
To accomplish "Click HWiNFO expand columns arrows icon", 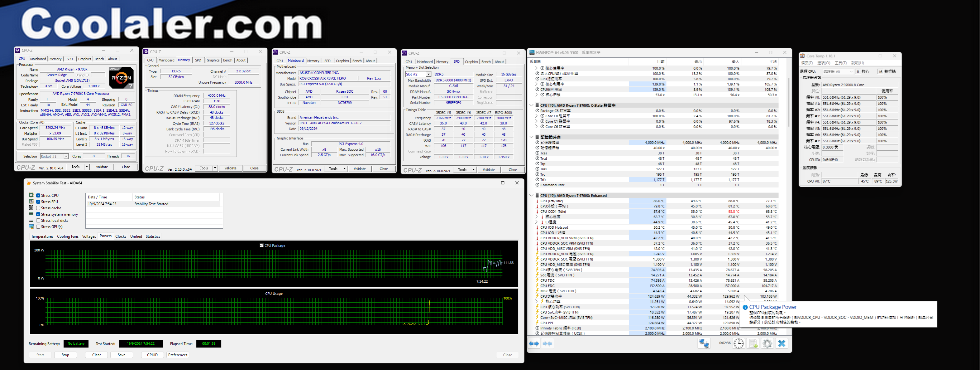I will pyautogui.click(x=534, y=343).
